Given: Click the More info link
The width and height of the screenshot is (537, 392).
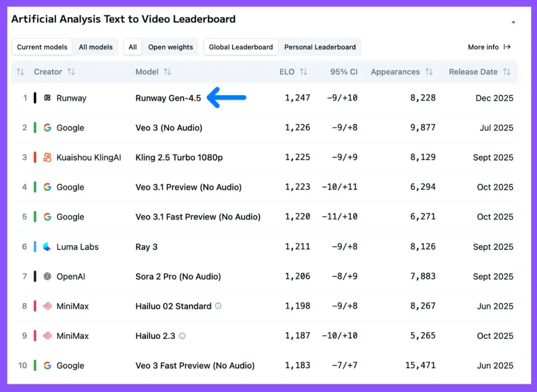Looking at the screenshot, I should (489, 47).
